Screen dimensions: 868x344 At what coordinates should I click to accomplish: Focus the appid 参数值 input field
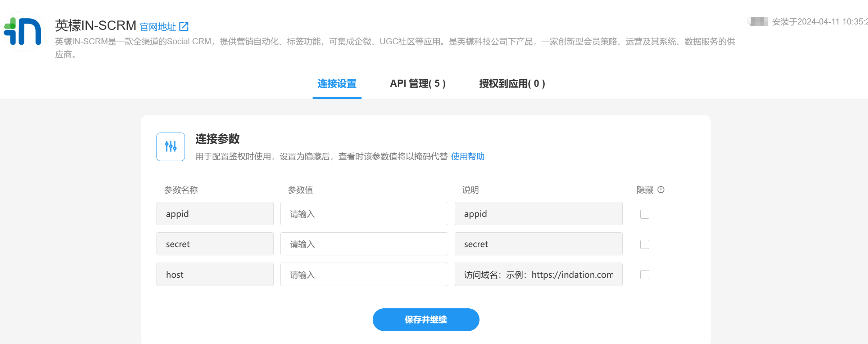pos(364,214)
